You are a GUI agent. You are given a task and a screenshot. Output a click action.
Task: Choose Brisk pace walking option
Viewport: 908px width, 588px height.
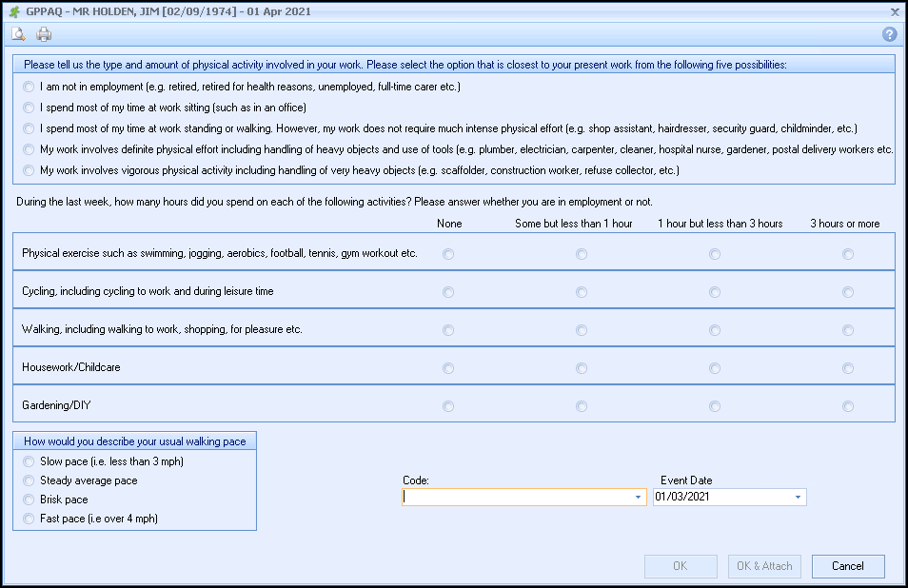29,500
